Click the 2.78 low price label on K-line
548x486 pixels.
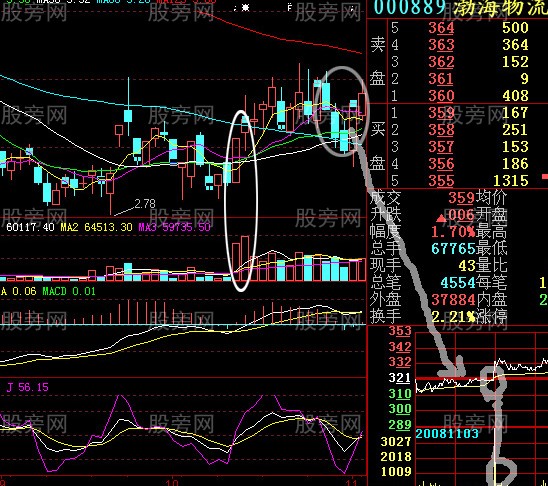(x=145, y=204)
